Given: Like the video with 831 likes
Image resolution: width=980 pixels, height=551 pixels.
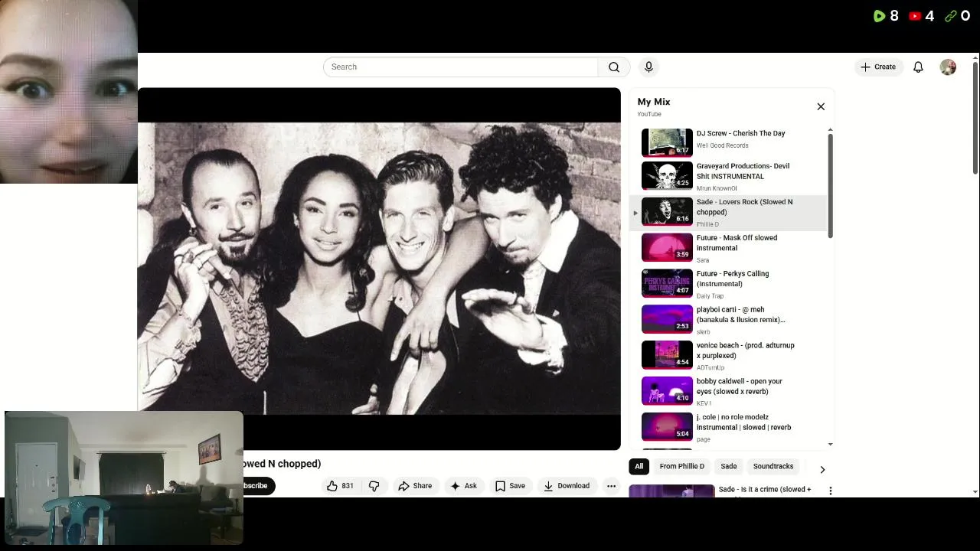Looking at the screenshot, I should 341,486.
